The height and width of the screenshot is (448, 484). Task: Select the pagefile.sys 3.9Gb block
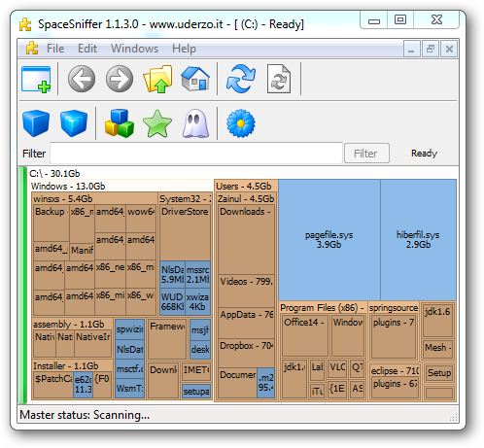click(x=329, y=240)
